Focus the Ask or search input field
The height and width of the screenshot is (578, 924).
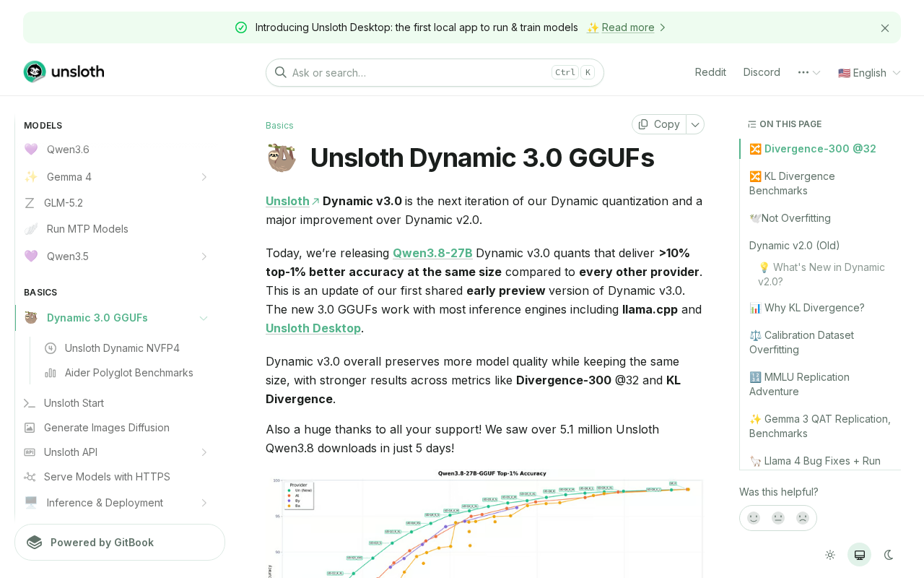click(435, 72)
